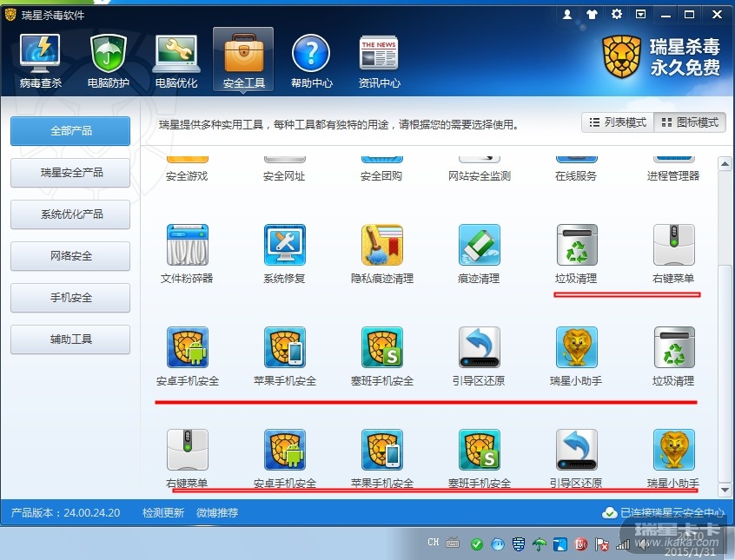
Task: Select the 系统优化产品 category
Action: coord(70,214)
